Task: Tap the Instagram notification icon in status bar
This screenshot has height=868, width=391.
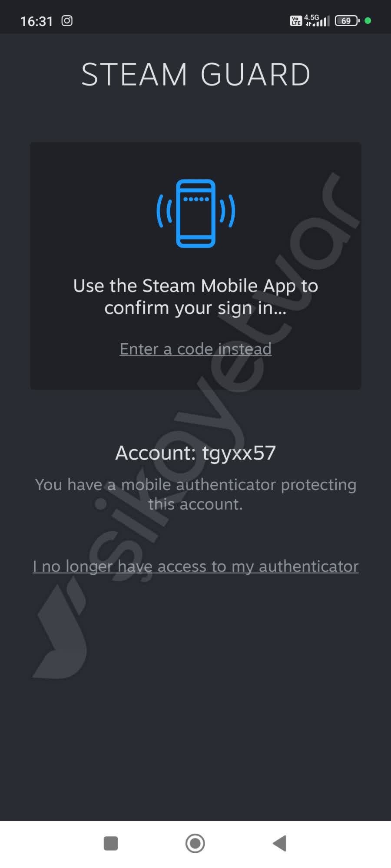Action: pos(67,20)
